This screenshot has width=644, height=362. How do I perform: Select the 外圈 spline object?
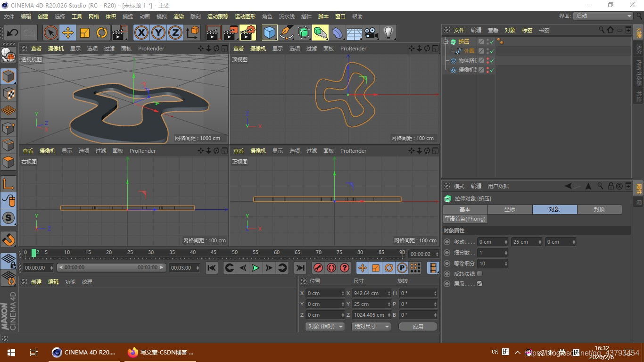click(469, 51)
